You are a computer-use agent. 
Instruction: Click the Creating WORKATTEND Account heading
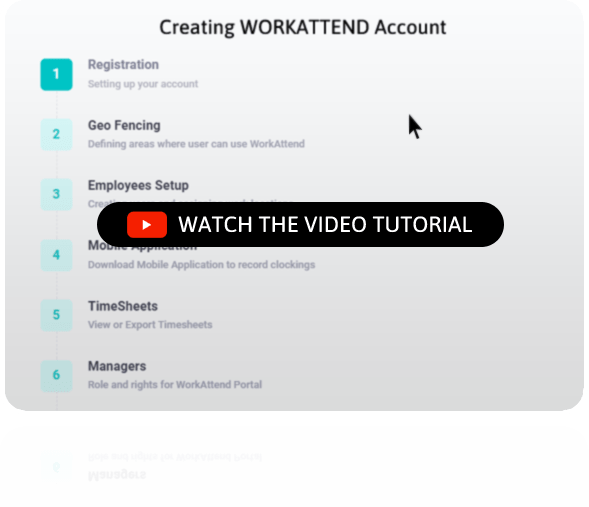pyautogui.click(x=303, y=27)
